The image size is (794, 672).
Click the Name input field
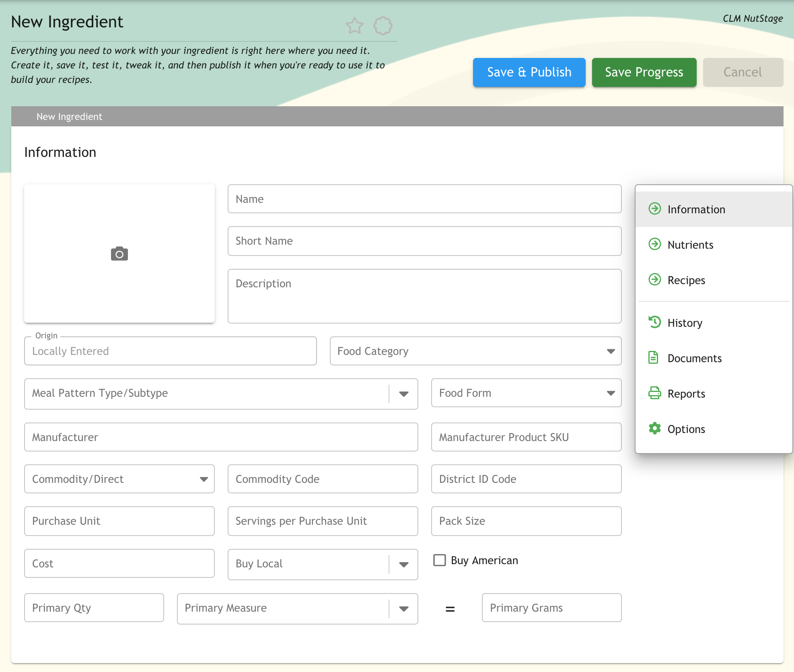click(x=424, y=199)
